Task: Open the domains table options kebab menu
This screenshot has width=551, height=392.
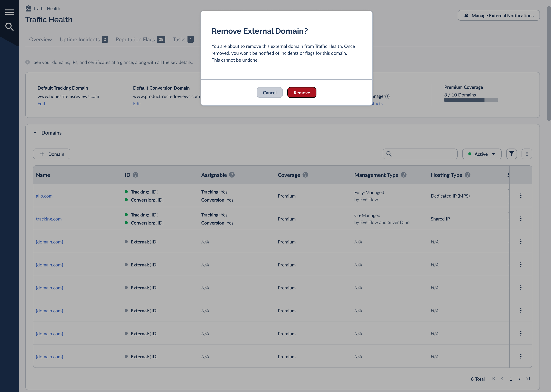Action: point(527,154)
